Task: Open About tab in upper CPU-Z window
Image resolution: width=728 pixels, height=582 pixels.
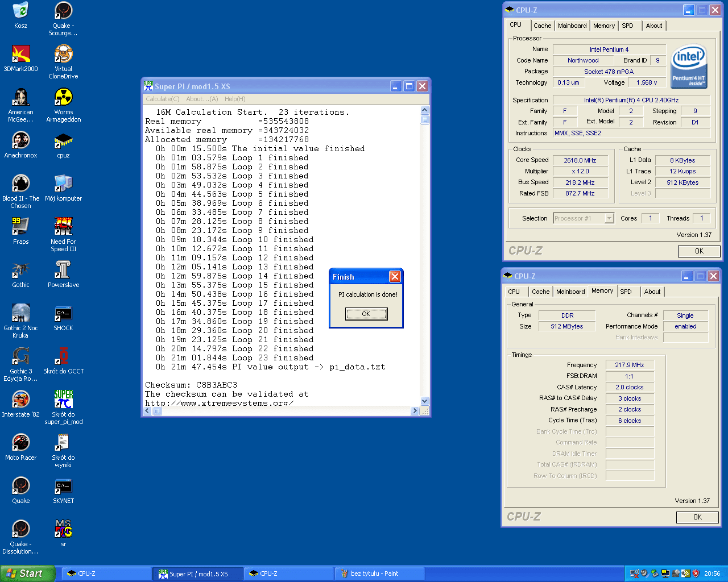Action: 653,26
